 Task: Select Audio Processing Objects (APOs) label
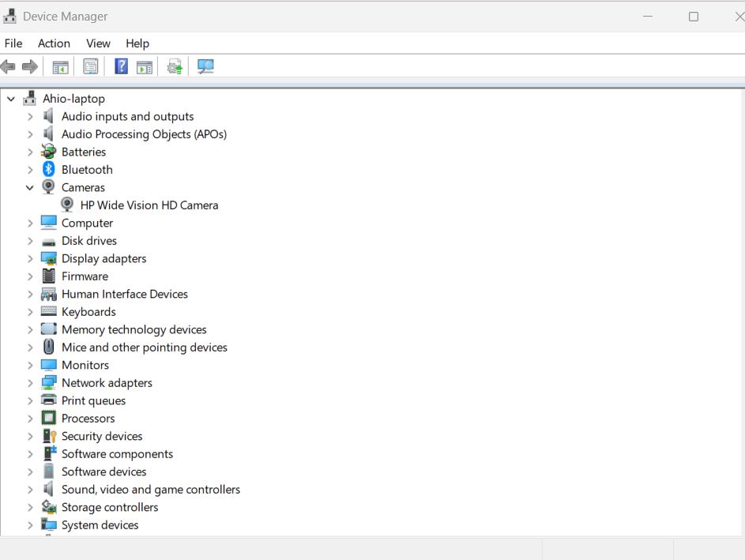click(x=144, y=134)
